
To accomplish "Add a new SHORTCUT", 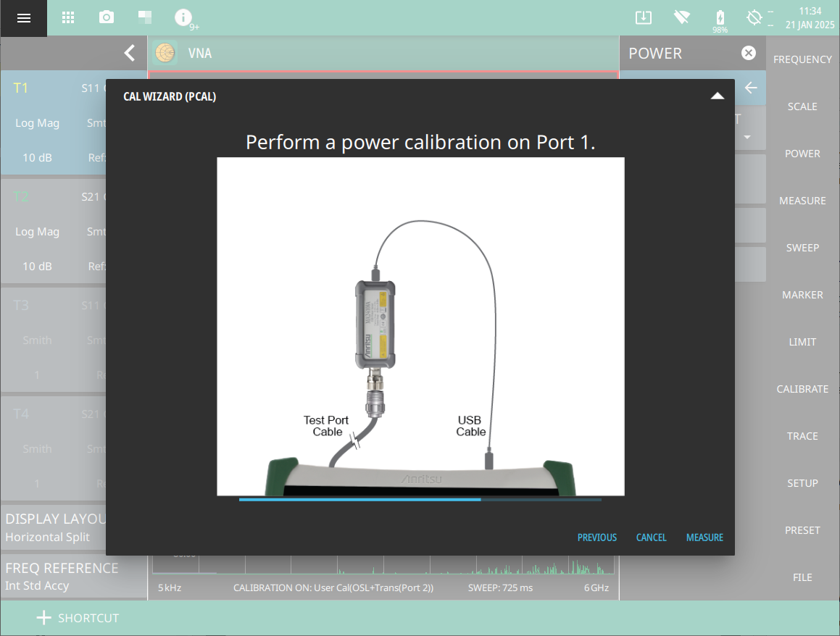I will pyautogui.click(x=78, y=618).
